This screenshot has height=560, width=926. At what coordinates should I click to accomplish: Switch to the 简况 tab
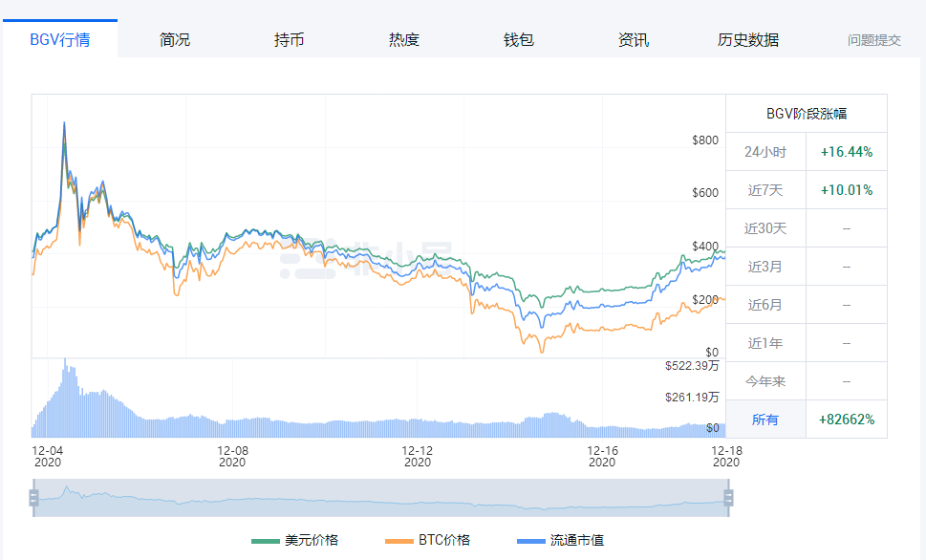(175, 39)
